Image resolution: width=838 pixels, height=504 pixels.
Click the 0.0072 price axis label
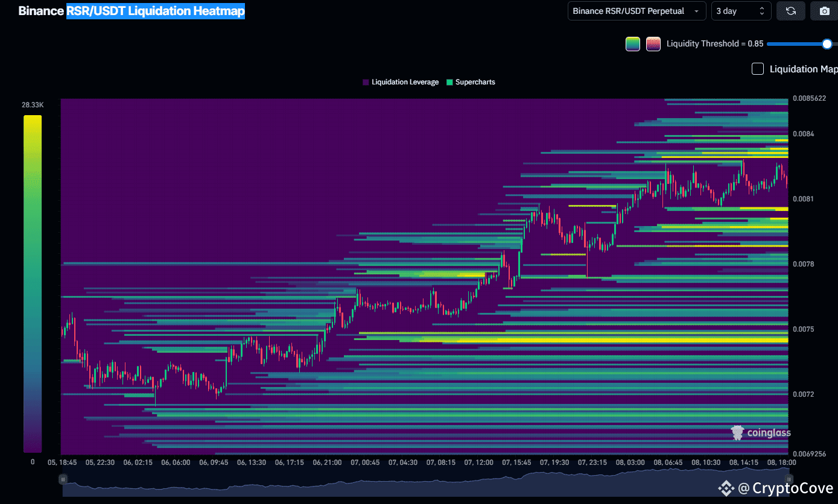click(803, 394)
